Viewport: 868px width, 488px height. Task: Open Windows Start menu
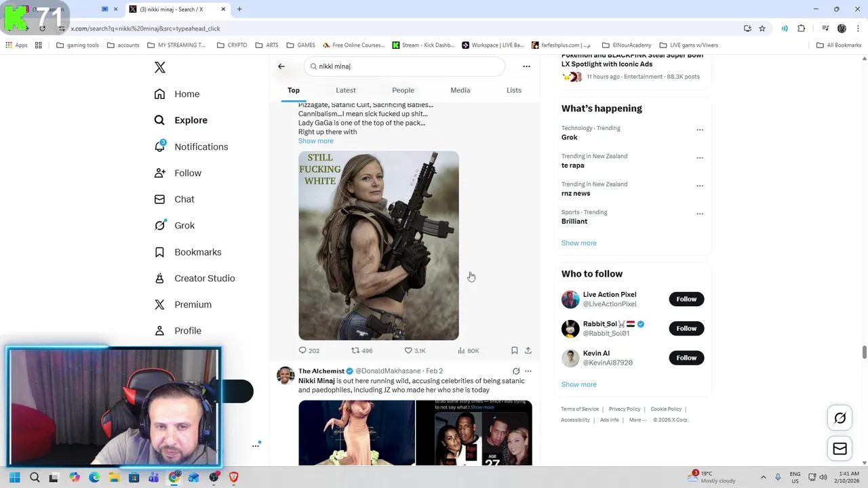tap(15, 477)
